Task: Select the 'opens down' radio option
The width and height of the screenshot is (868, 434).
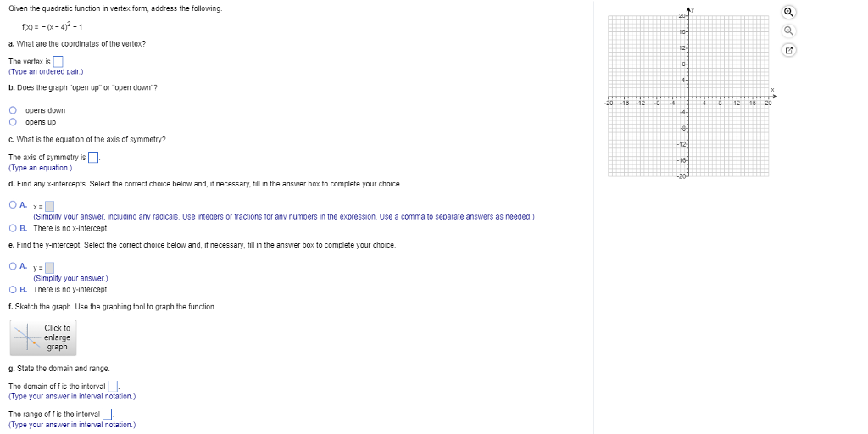Action: click(13, 110)
